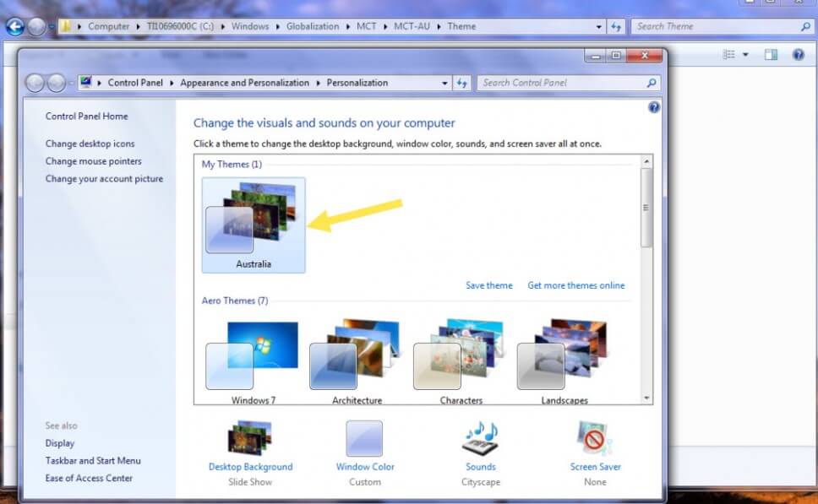Click Windows breadcrumb in Explorer window
This screenshot has height=504, width=818.
click(x=250, y=26)
